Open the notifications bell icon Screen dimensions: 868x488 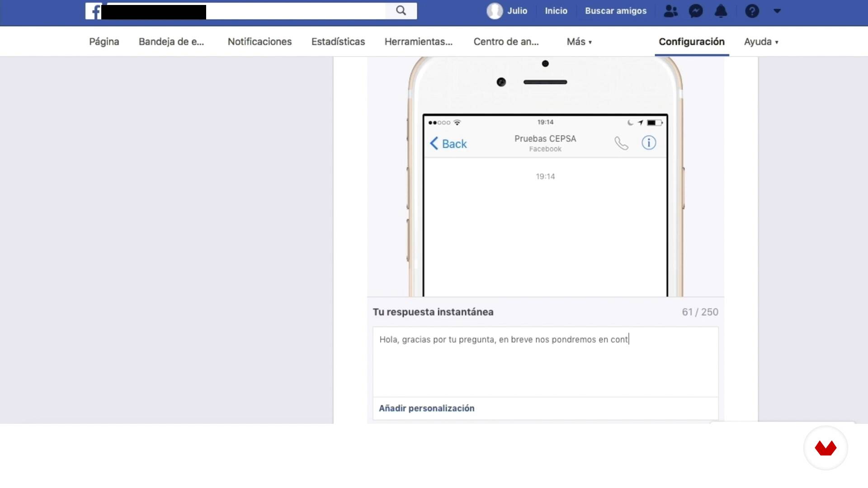coord(721,11)
